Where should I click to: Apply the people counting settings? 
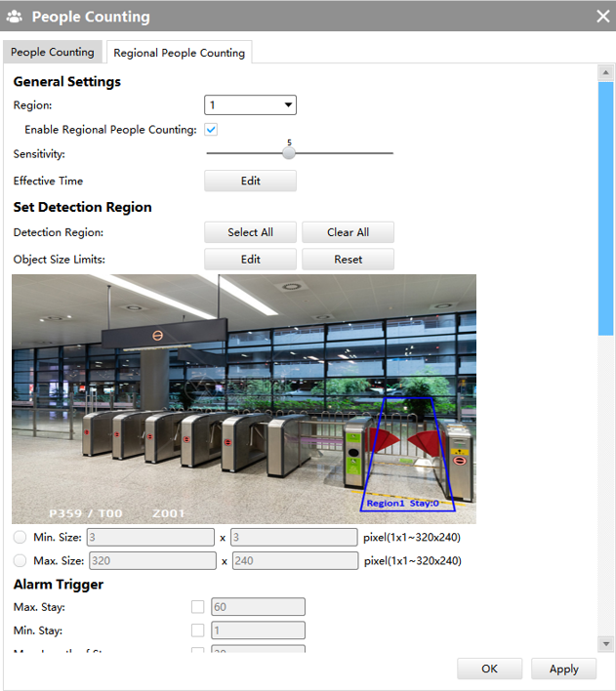pos(564,669)
